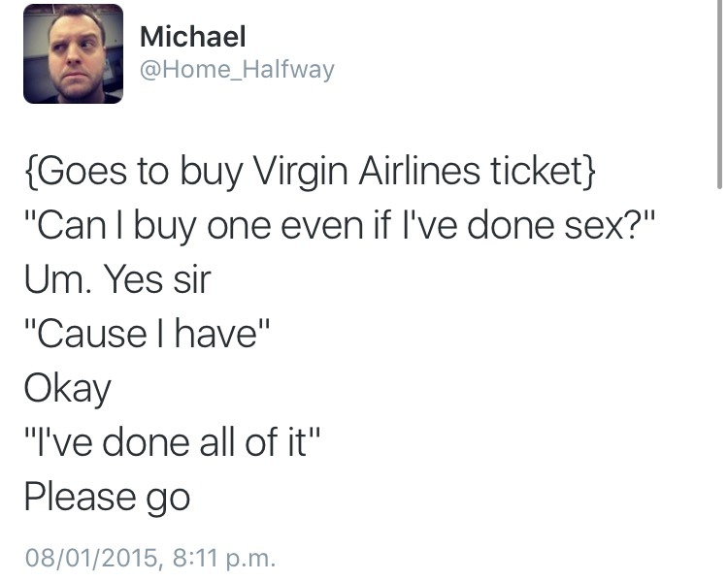
Task: Click the "Um. Yes sir" line
Action: pyautogui.click(x=117, y=279)
